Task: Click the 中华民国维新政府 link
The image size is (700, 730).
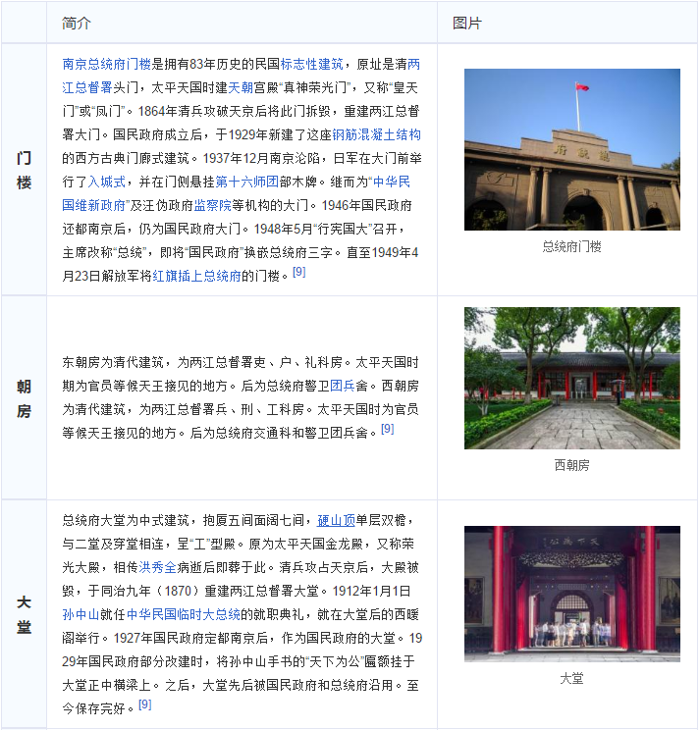Action: (x=94, y=205)
